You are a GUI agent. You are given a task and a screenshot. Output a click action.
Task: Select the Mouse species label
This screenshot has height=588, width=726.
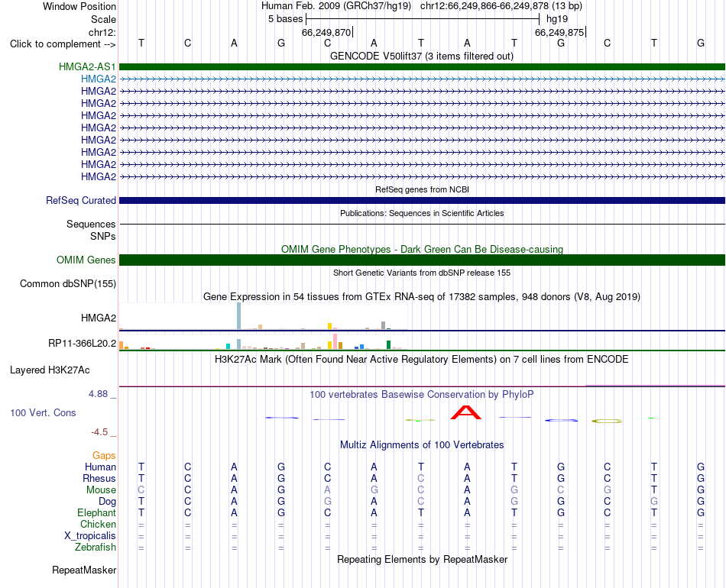pos(101,490)
